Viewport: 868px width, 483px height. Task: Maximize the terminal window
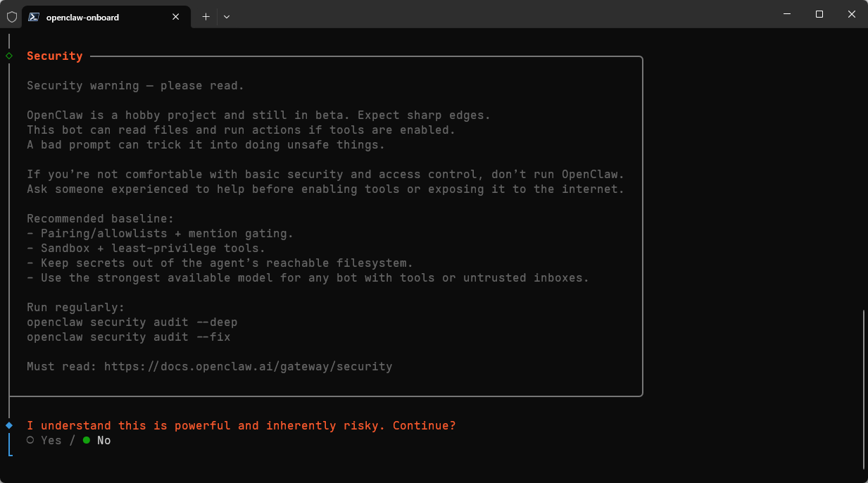click(819, 14)
